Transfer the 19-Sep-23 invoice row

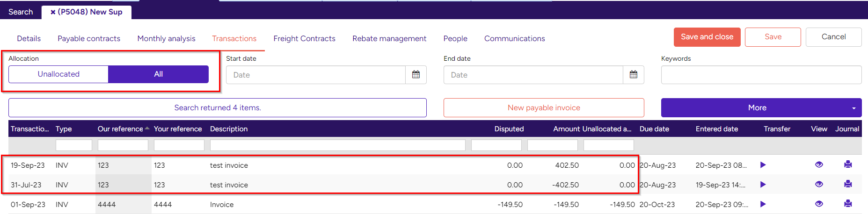pyautogui.click(x=763, y=165)
